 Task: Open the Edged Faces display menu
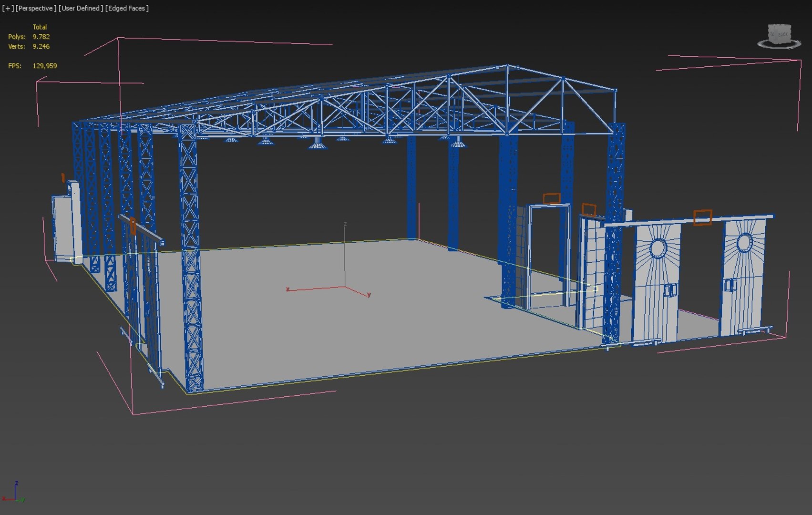(127, 8)
